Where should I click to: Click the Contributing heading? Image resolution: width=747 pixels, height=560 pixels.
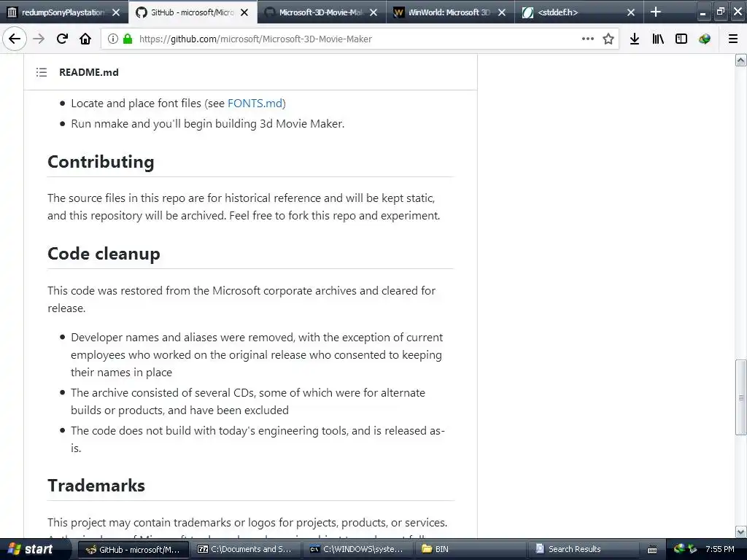pos(101,162)
